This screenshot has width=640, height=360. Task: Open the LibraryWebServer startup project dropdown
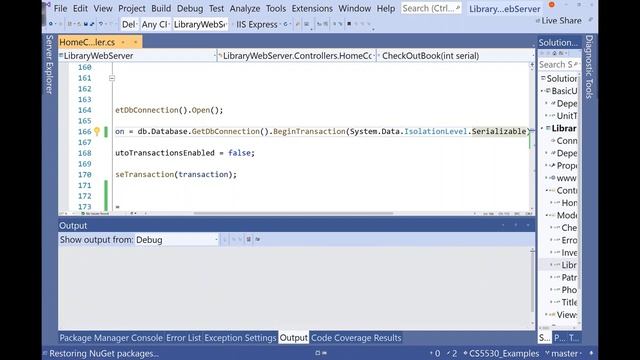200,24
